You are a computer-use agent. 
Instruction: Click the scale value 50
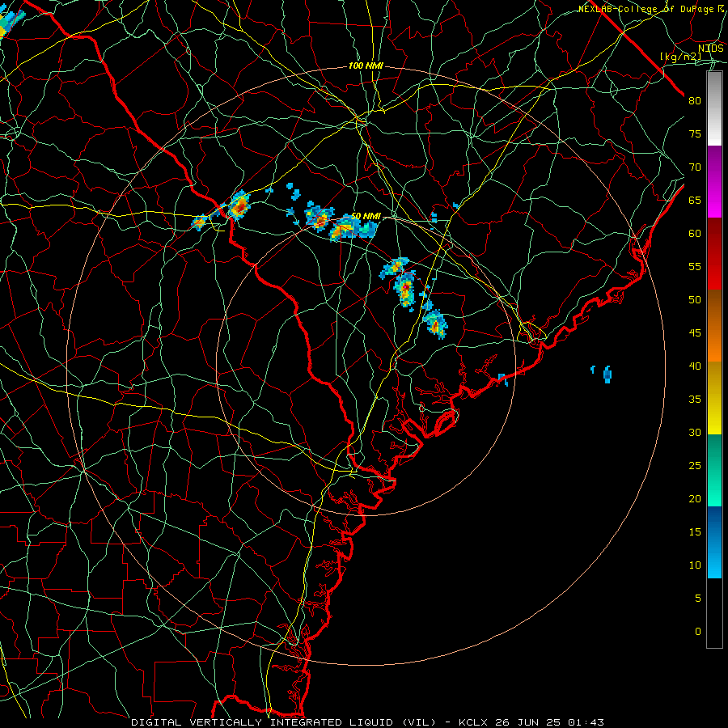point(695,300)
